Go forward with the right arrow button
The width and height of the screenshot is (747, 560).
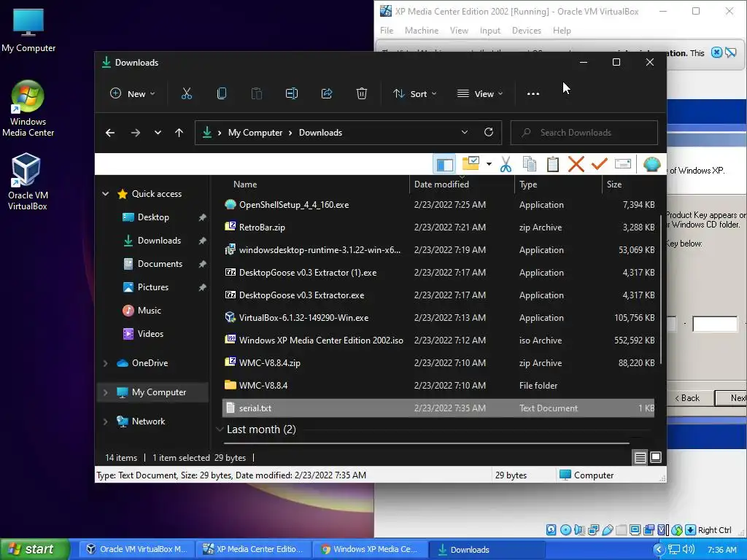coord(135,133)
